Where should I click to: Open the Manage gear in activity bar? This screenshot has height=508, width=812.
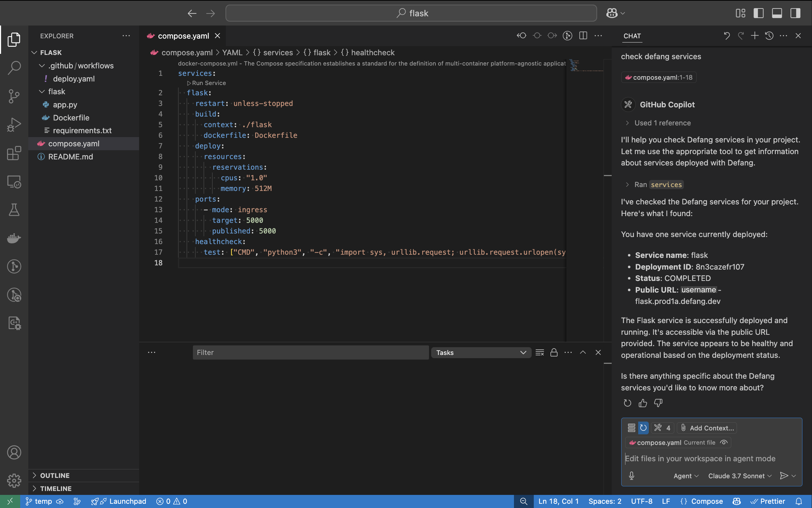[x=14, y=481]
